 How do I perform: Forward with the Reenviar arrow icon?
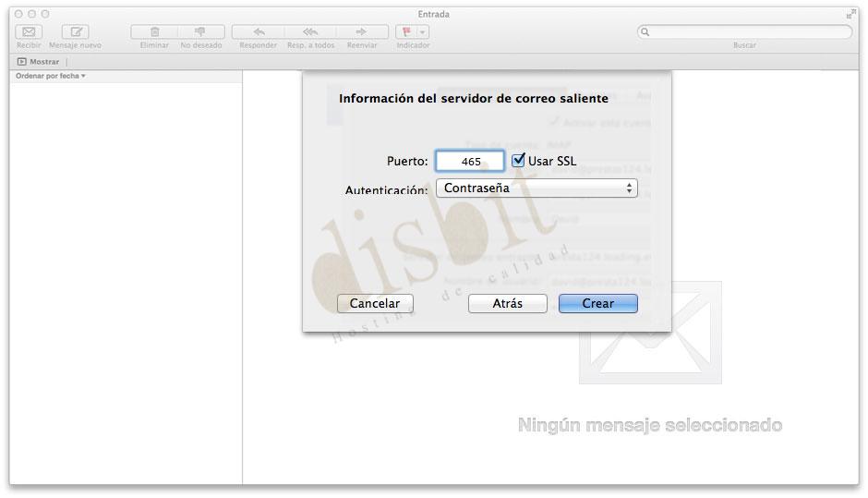pyautogui.click(x=361, y=31)
